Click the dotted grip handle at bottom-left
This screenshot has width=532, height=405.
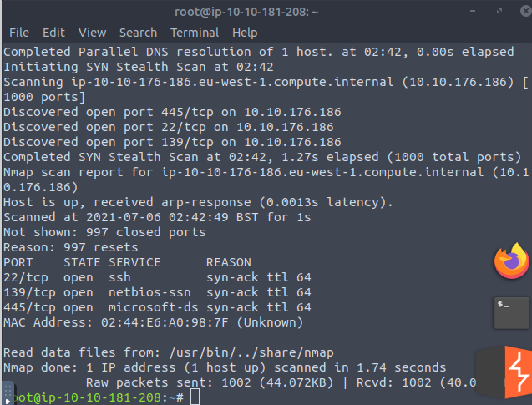click(8, 389)
